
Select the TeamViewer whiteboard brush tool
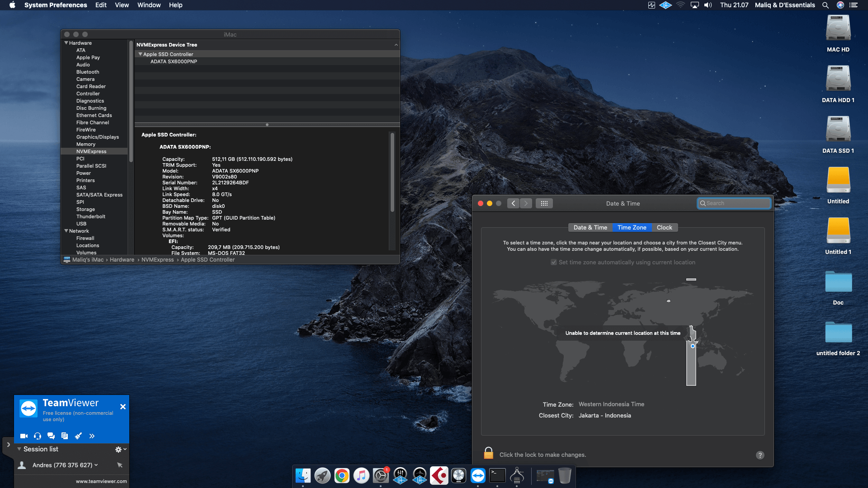pos(78,436)
